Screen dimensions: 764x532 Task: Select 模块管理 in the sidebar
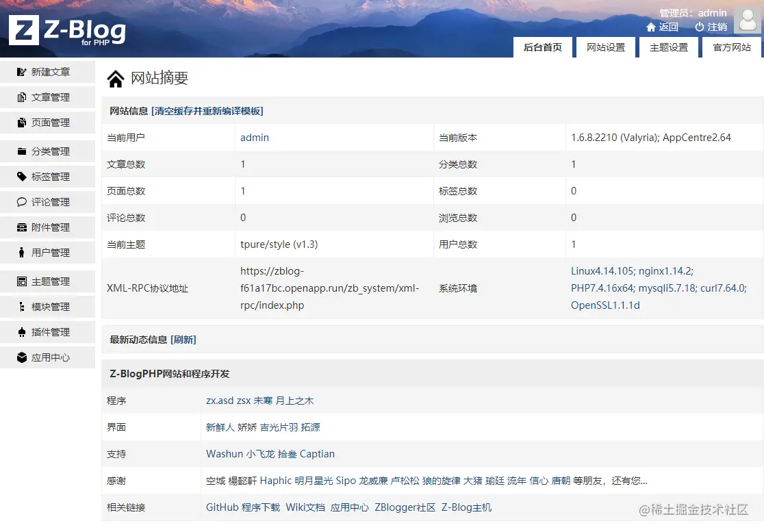tap(48, 307)
